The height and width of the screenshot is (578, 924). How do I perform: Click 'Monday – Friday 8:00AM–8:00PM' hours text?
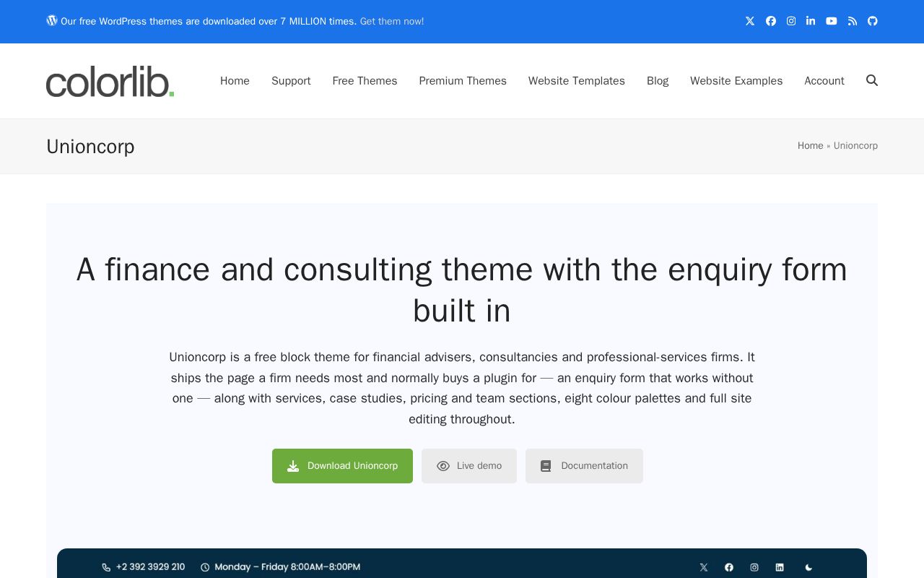[287, 567]
